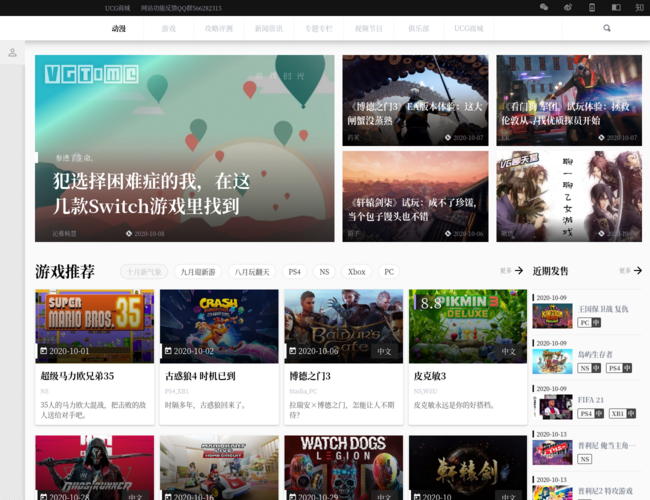The width and height of the screenshot is (650, 500).
Task: Click PS4 platform badge under 岛屿生存者
Action: point(619,368)
